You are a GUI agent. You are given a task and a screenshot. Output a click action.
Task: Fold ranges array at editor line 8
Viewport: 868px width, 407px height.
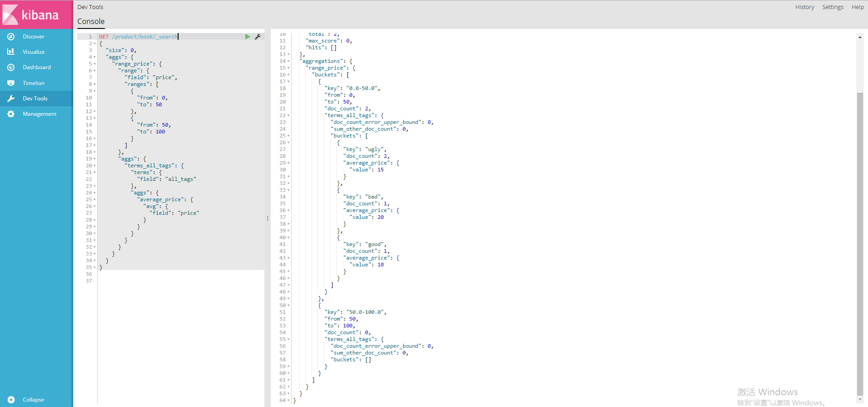[x=94, y=84]
